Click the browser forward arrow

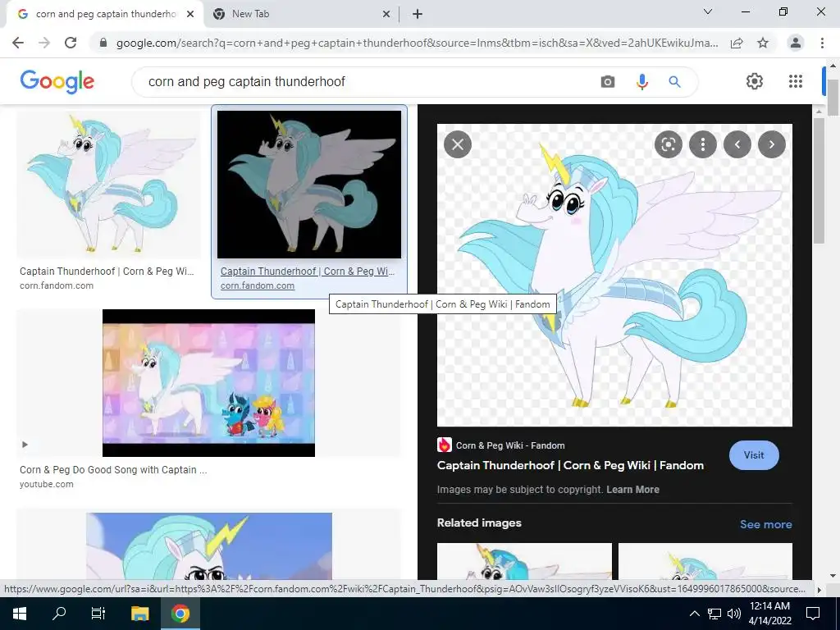(x=44, y=43)
